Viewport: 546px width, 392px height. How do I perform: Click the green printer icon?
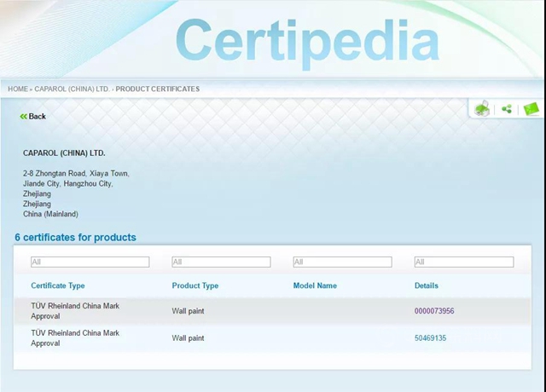coord(482,109)
